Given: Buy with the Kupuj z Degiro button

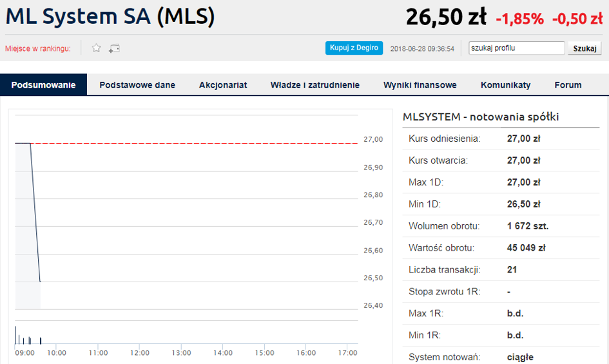Looking at the screenshot, I should 354,48.
